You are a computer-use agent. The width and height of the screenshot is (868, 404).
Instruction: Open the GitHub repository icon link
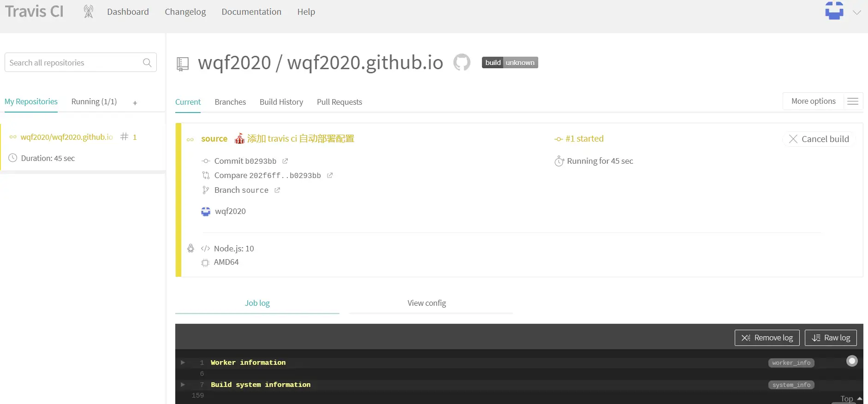tap(462, 62)
